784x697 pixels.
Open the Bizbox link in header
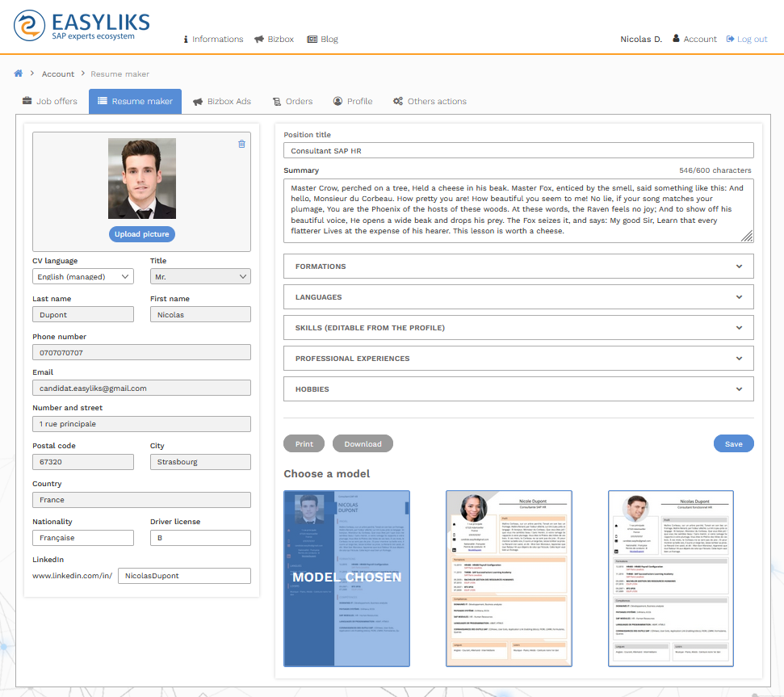point(274,39)
